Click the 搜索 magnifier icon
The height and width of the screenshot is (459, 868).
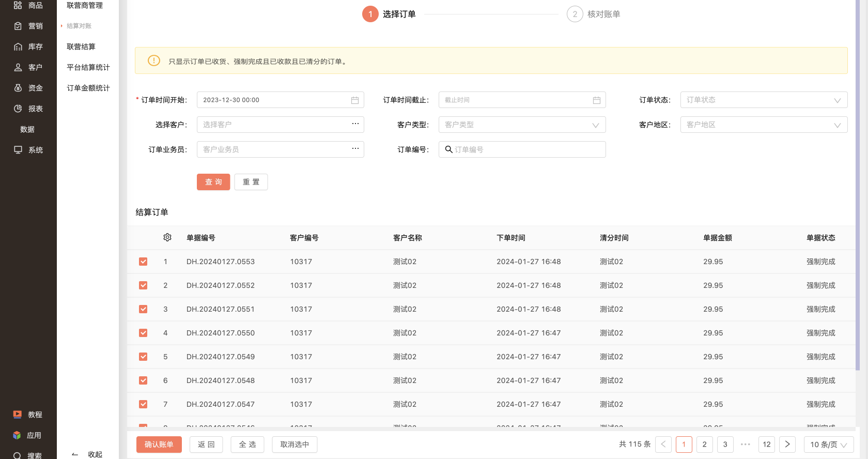click(x=18, y=455)
